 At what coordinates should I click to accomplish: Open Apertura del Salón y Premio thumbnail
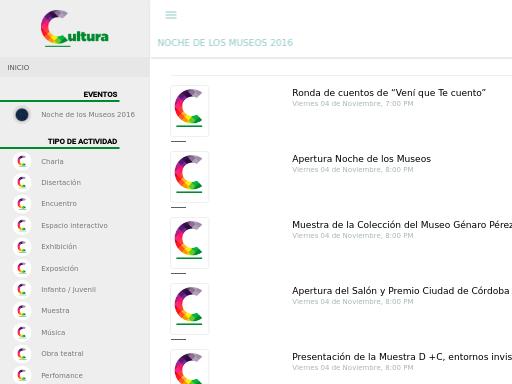[190, 309]
